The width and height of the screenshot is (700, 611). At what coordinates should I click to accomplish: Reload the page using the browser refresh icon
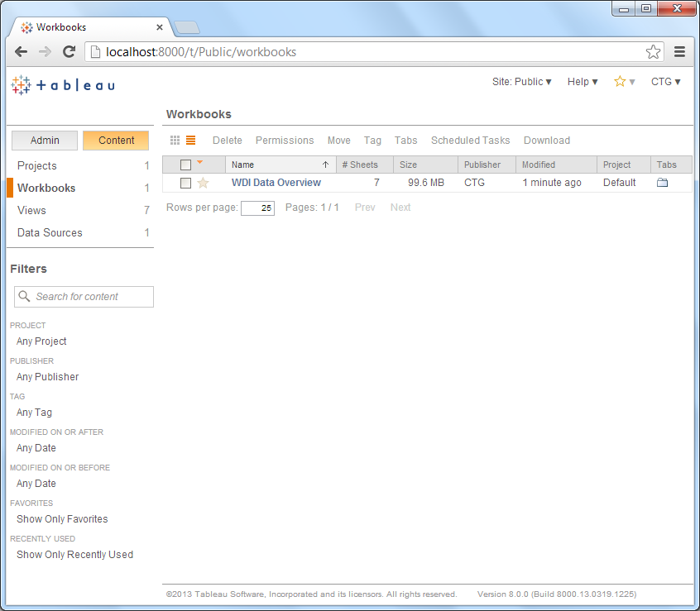pyautogui.click(x=69, y=51)
